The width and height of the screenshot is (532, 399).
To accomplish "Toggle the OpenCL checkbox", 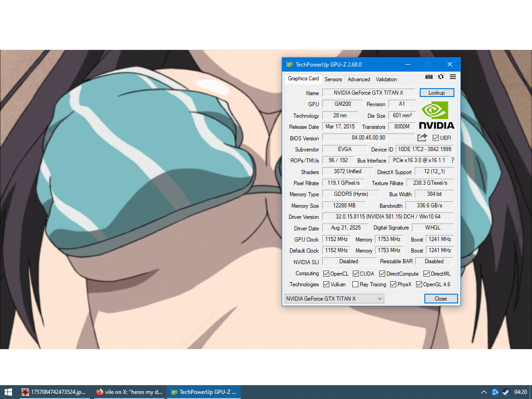I will (326, 273).
